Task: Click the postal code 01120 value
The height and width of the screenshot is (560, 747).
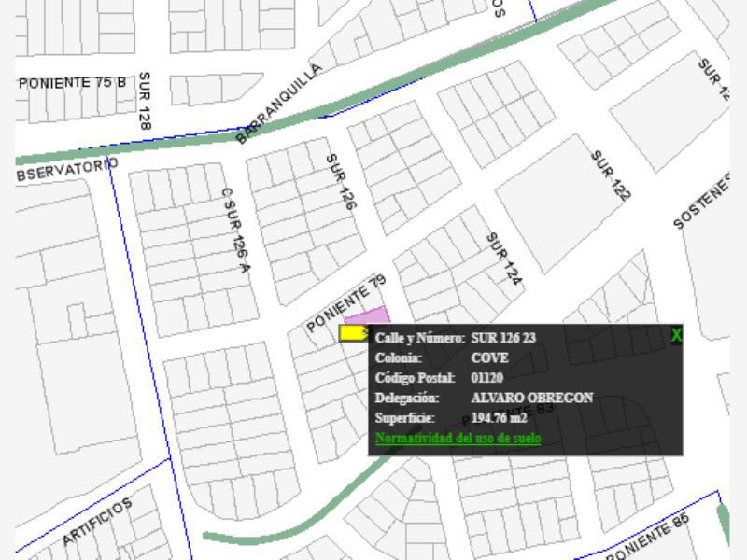Action: pyautogui.click(x=486, y=378)
